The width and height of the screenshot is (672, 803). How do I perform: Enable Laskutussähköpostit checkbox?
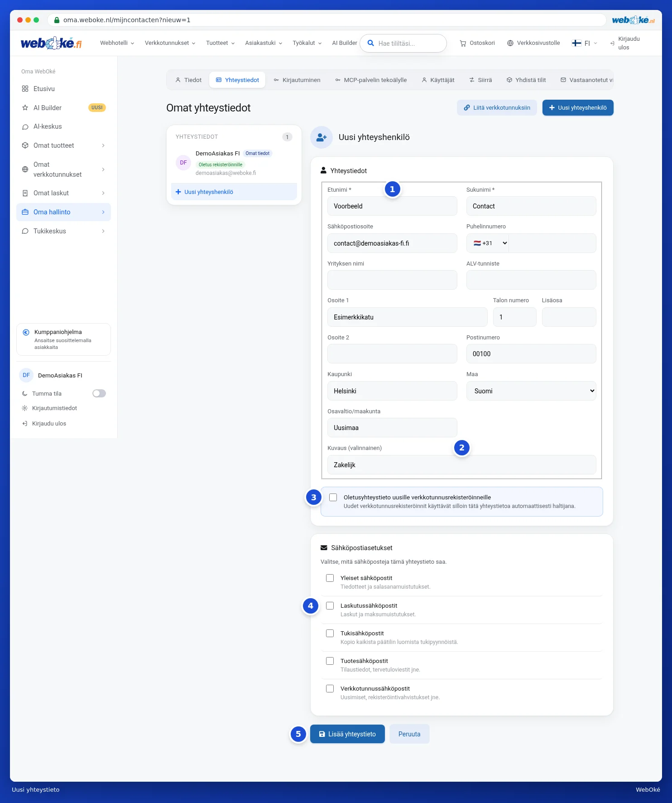click(330, 605)
